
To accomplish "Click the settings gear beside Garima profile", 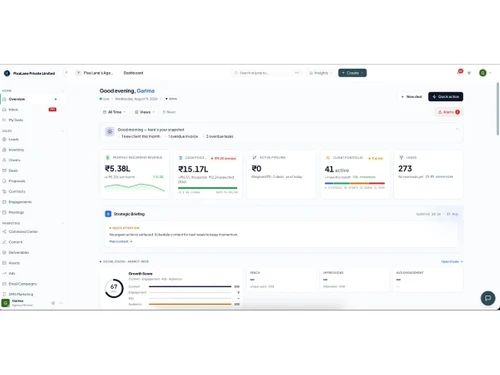I will [53, 303].
